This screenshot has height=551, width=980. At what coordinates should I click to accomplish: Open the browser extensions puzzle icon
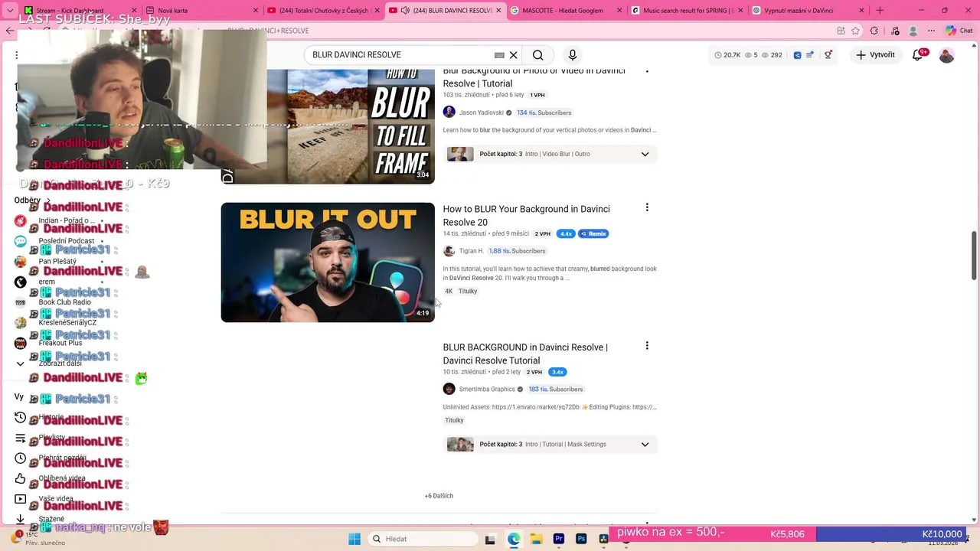(x=874, y=31)
